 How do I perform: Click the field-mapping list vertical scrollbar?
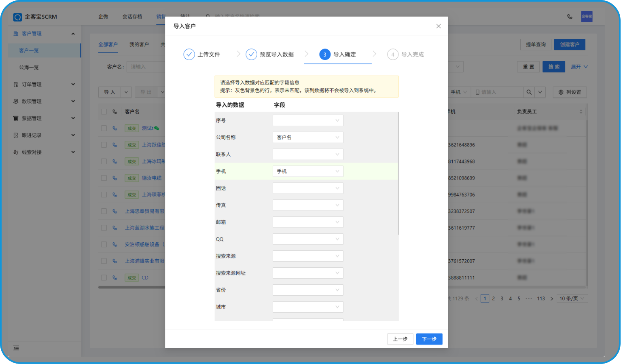click(x=398, y=174)
